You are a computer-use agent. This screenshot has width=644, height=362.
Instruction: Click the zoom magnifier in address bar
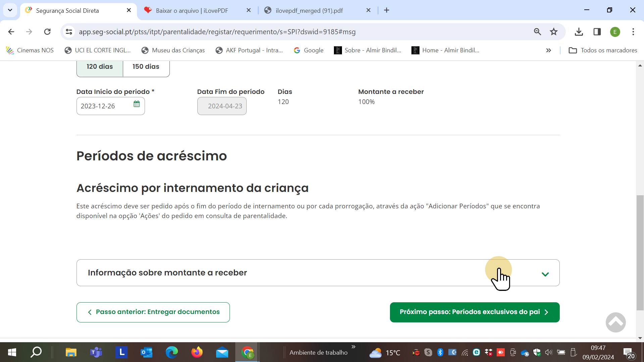(x=537, y=32)
